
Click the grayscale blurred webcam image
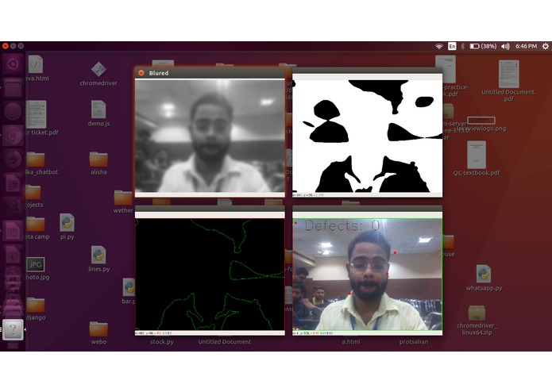tap(210, 136)
